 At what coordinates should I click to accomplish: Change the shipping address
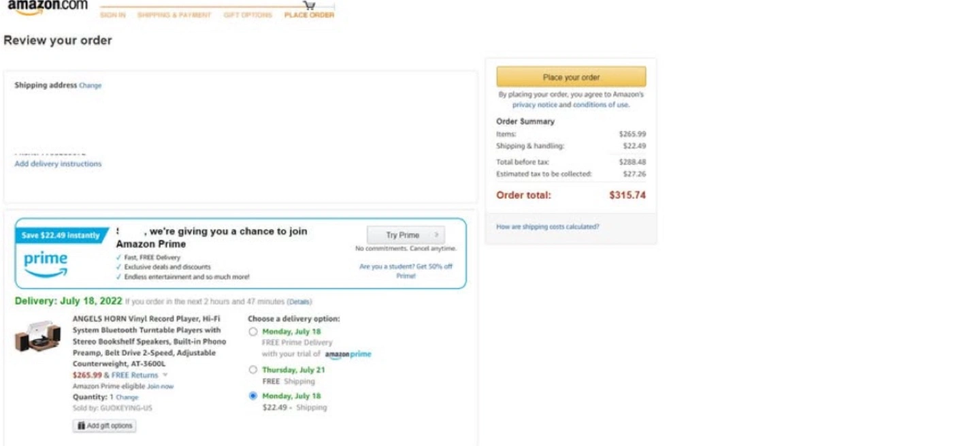tap(90, 86)
